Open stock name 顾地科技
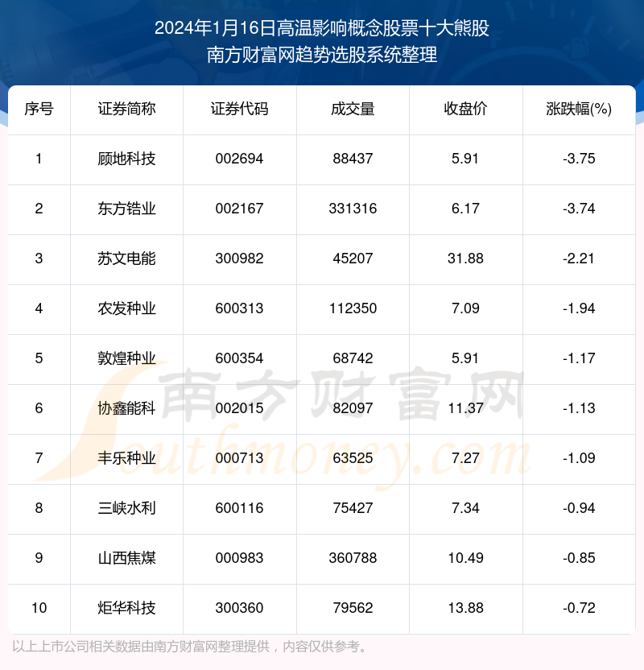This screenshot has height=670, width=644. (126, 159)
